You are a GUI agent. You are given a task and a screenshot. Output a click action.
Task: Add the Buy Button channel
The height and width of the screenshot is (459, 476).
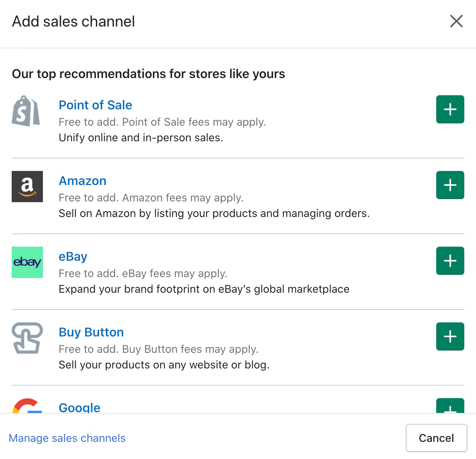[x=450, y=336]
